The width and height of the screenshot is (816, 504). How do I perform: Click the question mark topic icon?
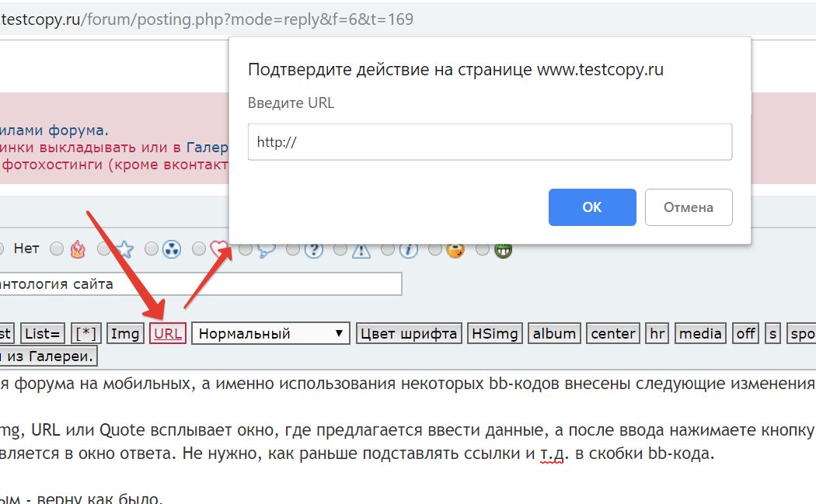(314, 249)
